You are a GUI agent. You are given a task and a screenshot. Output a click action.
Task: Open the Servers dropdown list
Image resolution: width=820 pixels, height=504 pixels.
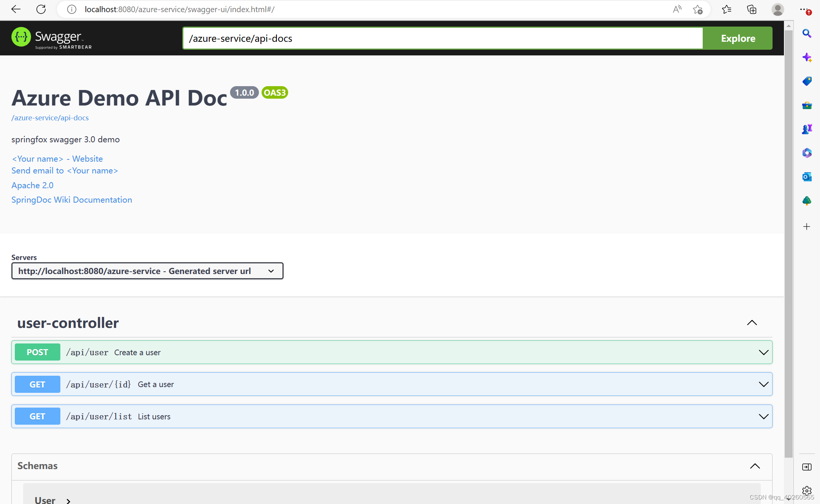click(x=147, y=271)
